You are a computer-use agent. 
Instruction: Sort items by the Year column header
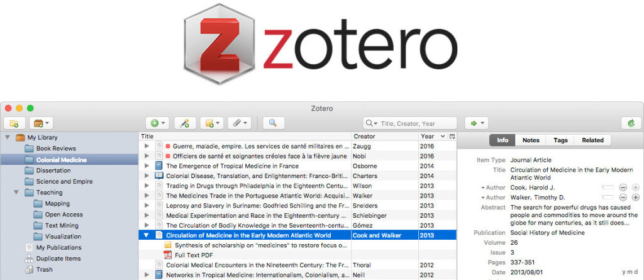432,136
